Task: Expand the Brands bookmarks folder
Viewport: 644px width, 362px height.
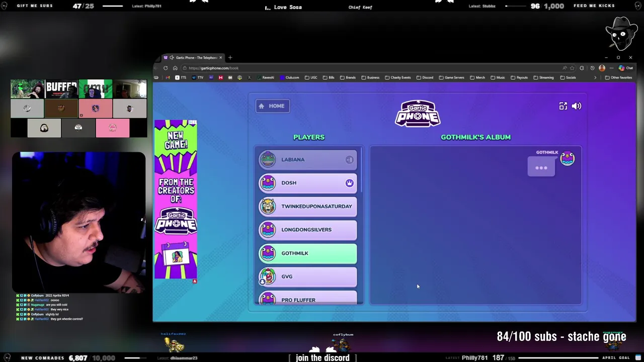Action: 348,77
